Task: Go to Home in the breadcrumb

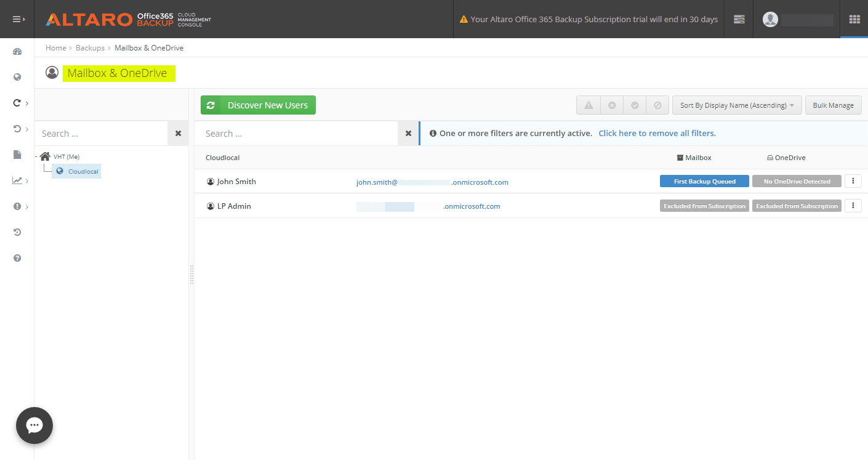Action: [55, 47]
